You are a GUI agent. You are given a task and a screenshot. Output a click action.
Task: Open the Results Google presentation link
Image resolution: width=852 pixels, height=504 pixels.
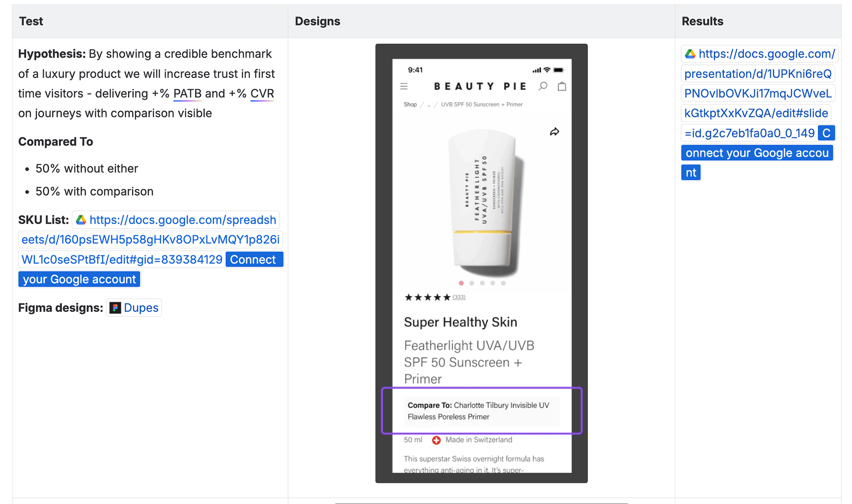tap(757, 94)
